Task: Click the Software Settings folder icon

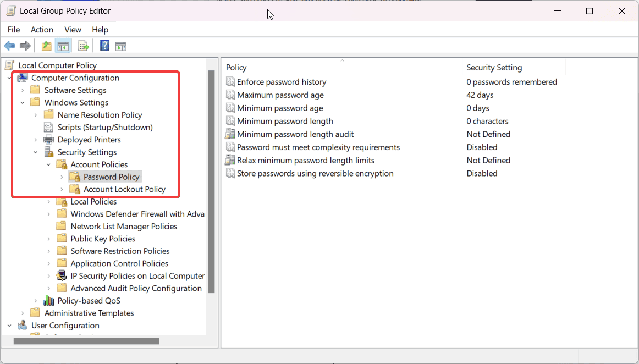Action: tap(35, 90)
